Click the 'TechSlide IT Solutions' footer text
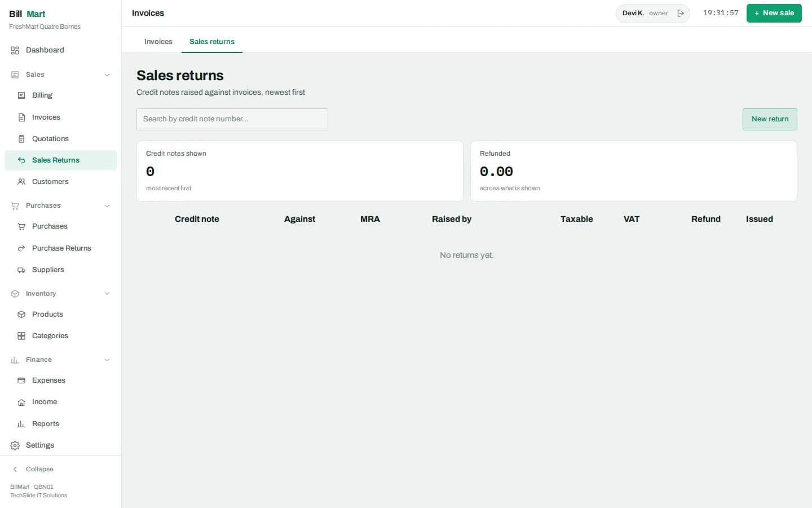The height and width of the screenshot is (508, 812). [38, 496]
